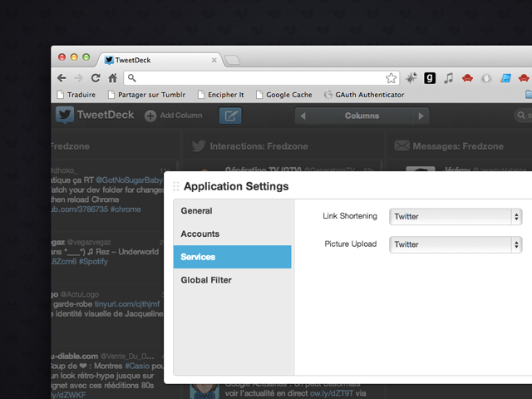Open the black g extension icon
The image size is (532, 399).
[430, 78]
